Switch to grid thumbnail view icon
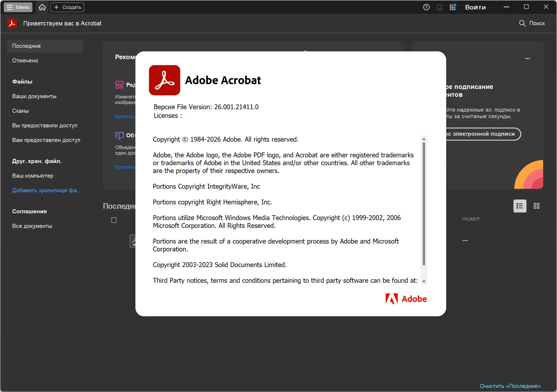The height and width of the screenshot is (392, 557). 536,206
